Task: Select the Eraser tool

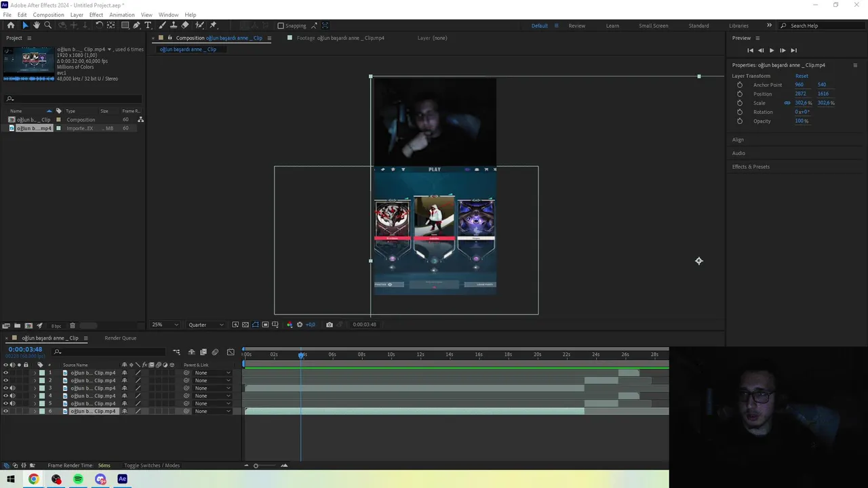Action: coord(185,25)
